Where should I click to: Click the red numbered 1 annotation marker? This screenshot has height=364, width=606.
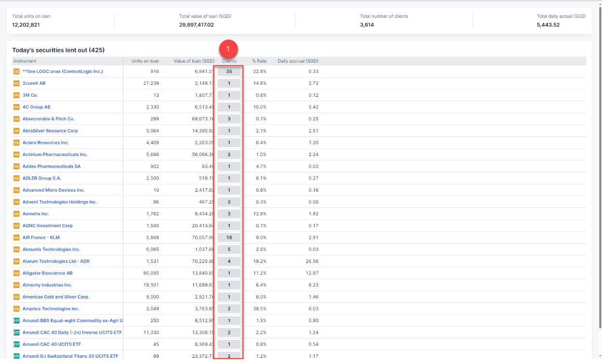(x=229, y=49)
